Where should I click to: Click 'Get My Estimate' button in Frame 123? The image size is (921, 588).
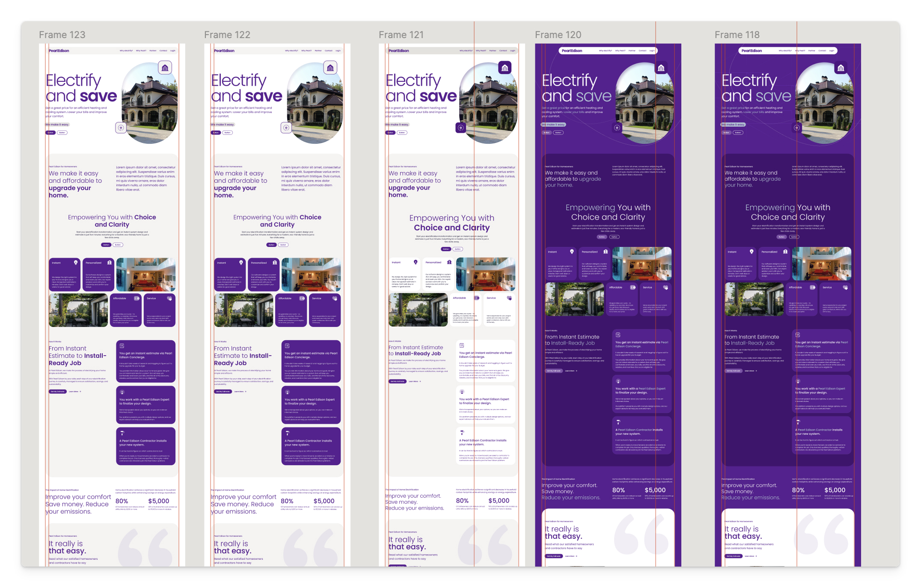point(57,391)
